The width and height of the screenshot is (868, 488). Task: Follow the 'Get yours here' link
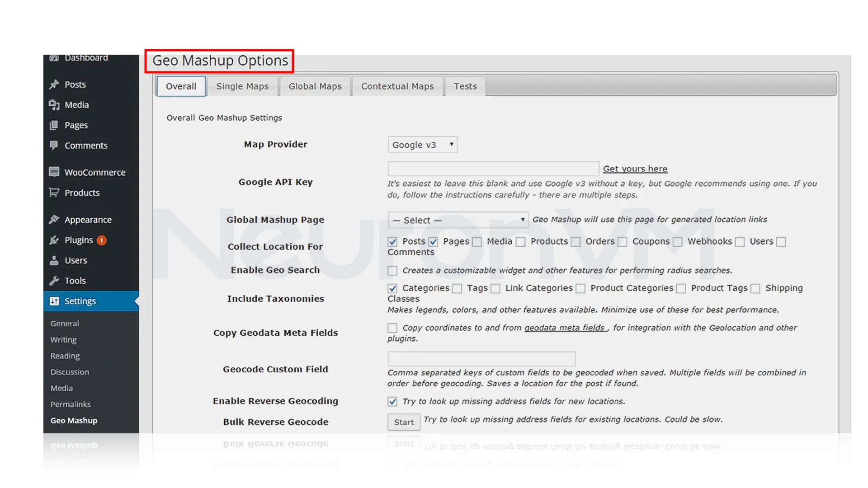[635, 169]
